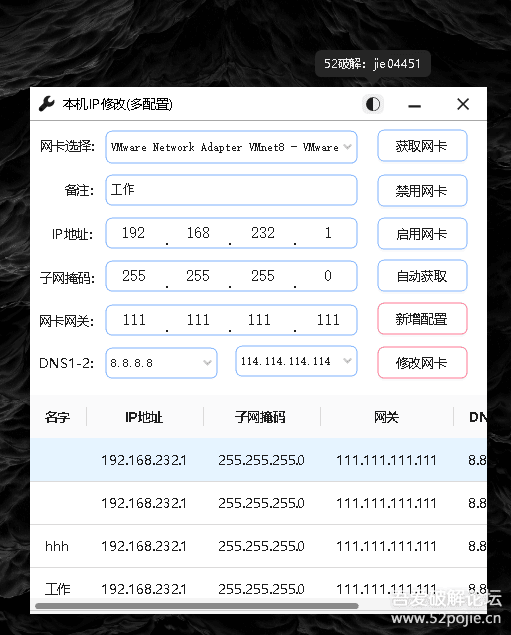Screen dimensions: 511x635
Task: Toggle the dark/light theme icon
Action: (373, 104)
